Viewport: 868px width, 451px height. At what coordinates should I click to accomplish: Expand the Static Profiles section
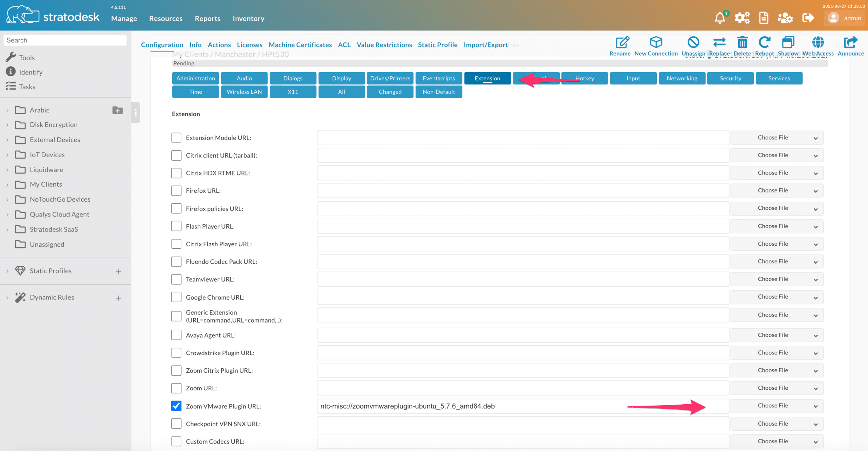[x=7, y=271]
